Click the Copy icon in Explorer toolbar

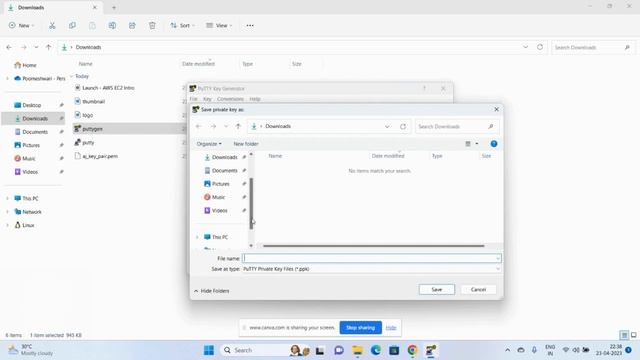72,25
